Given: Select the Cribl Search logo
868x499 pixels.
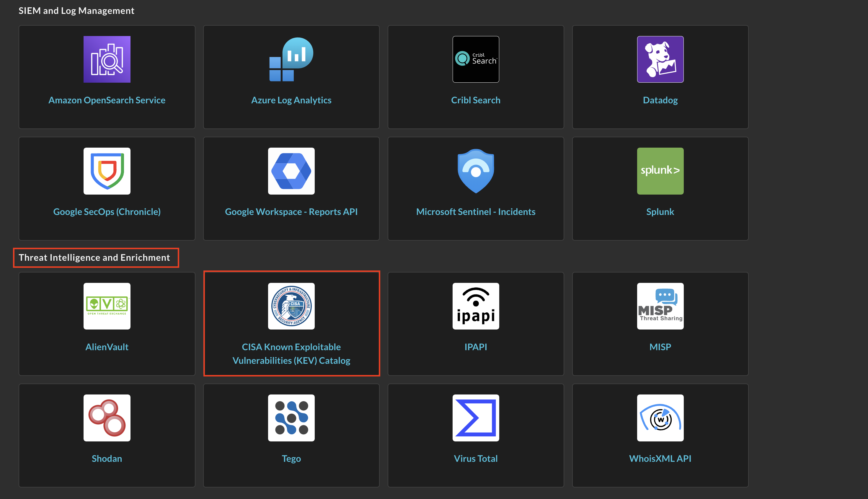Looking at the screenshot, I should 476,59.
